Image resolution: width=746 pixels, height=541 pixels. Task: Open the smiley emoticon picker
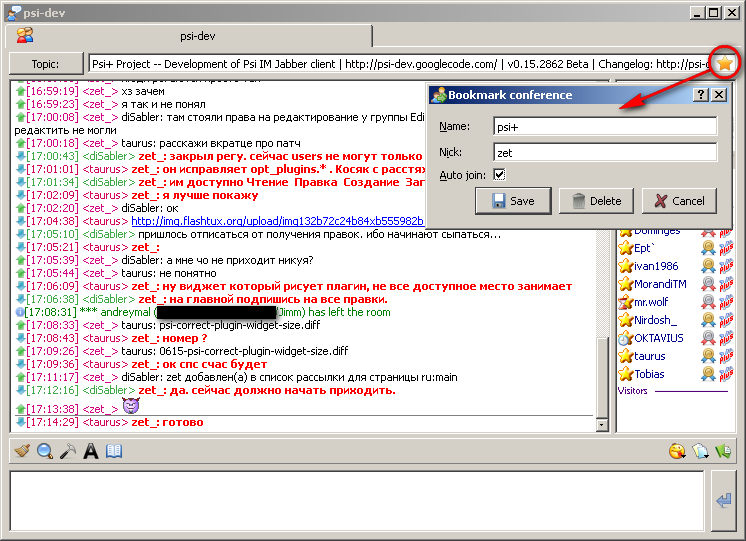tap(677, 451)
